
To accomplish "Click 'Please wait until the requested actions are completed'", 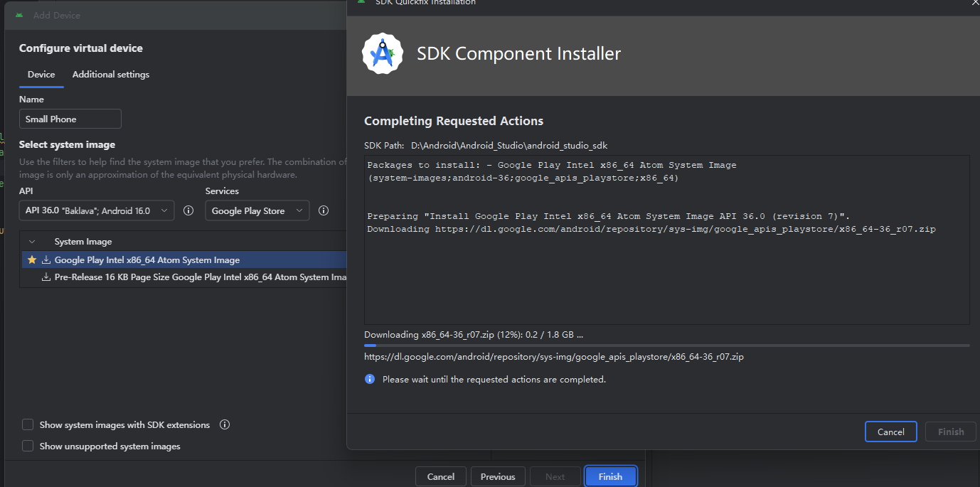I will click(494, 380).
